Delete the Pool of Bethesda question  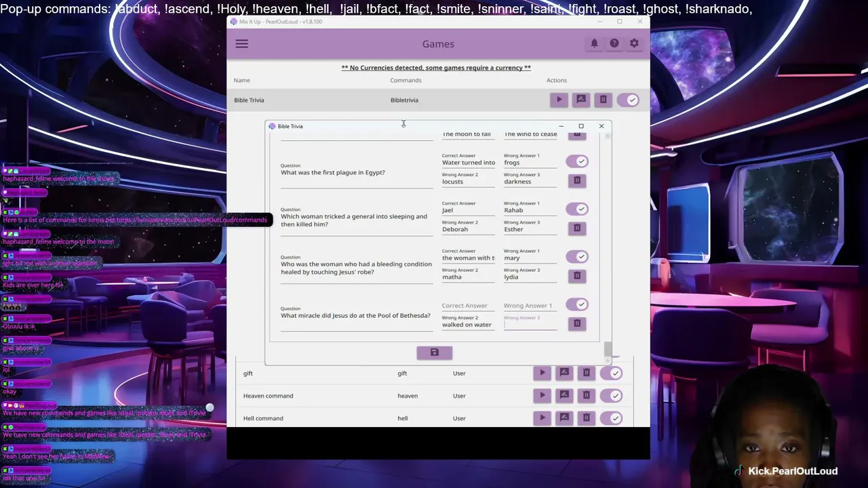[x=577, y=323]
